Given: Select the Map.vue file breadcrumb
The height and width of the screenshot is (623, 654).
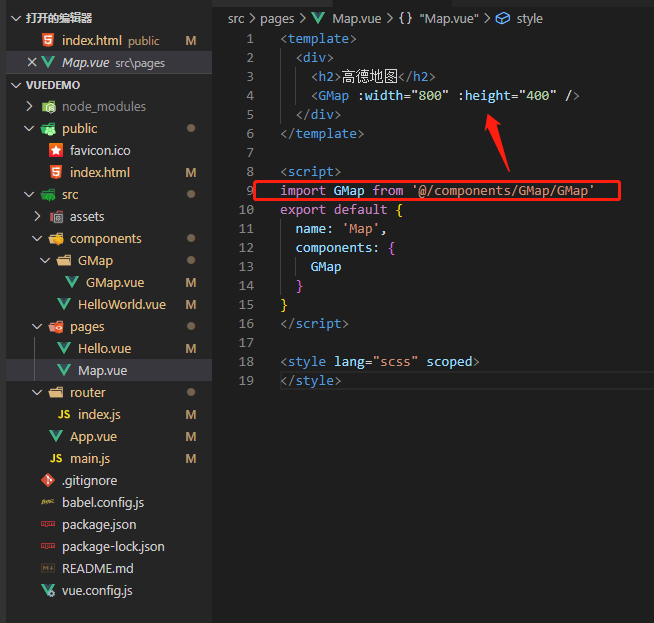Looking at the screenshot, I should [x=357, y=19].
